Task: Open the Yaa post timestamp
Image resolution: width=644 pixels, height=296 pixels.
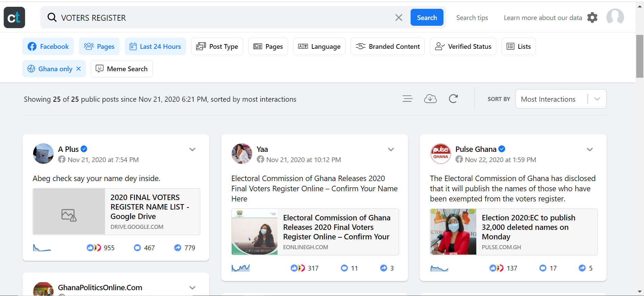Action: pos(304,160)
